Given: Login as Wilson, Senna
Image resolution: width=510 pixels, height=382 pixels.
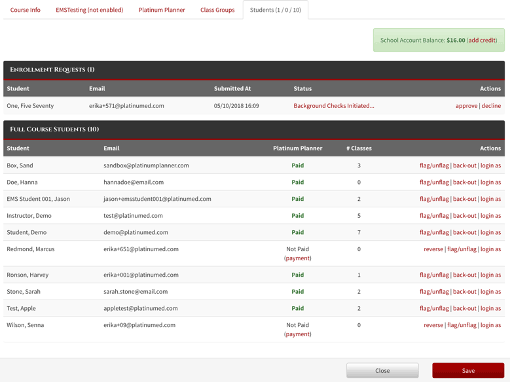Looking at the screenshot, I should point(491,325).
